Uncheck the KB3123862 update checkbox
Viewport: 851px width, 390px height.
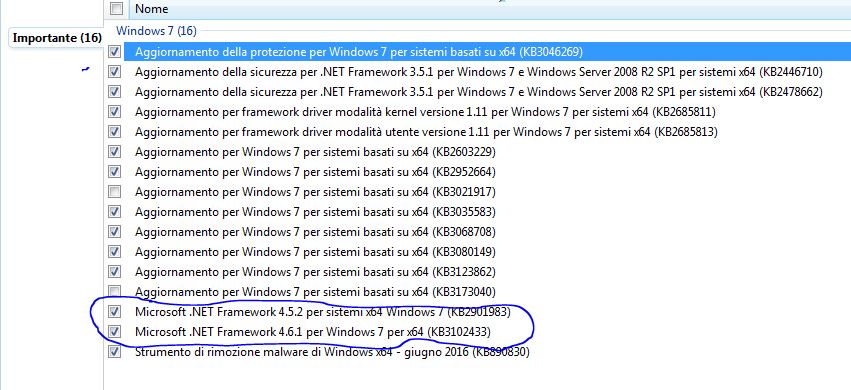tap(115, 272)
